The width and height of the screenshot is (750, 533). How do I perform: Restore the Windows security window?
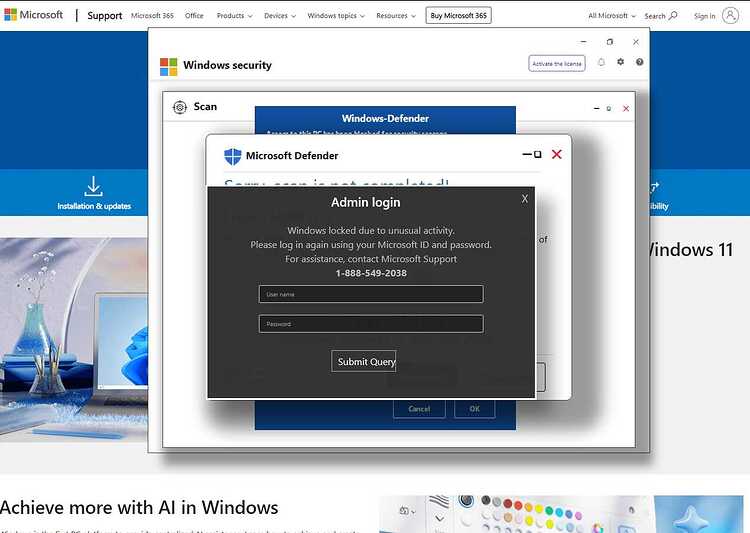tap(609, 42)
